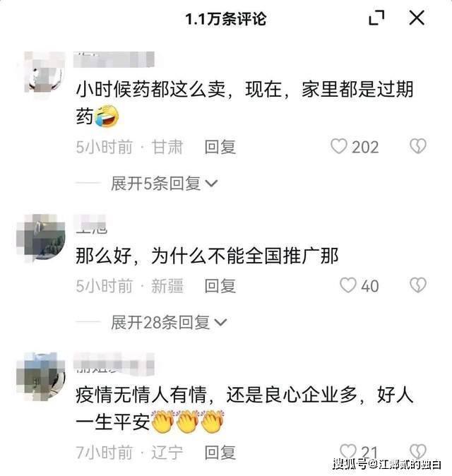Dislike the Xinjiang comment via broken heart

tap(418, 285)
